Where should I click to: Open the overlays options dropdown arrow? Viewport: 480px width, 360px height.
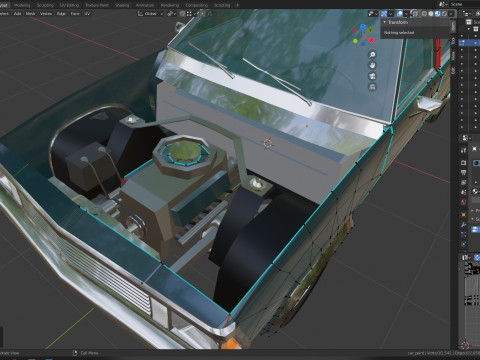coord(406,14)
